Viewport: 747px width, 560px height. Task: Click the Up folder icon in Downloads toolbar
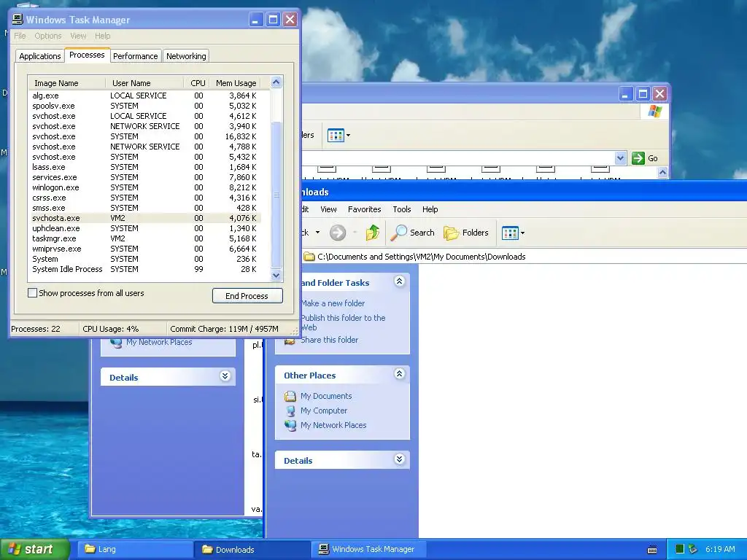[373, 233]
